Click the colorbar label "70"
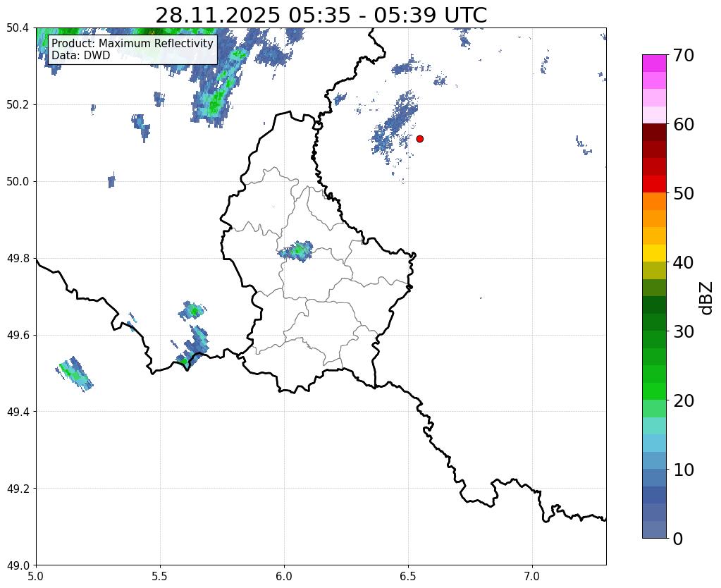 point(684,55)
